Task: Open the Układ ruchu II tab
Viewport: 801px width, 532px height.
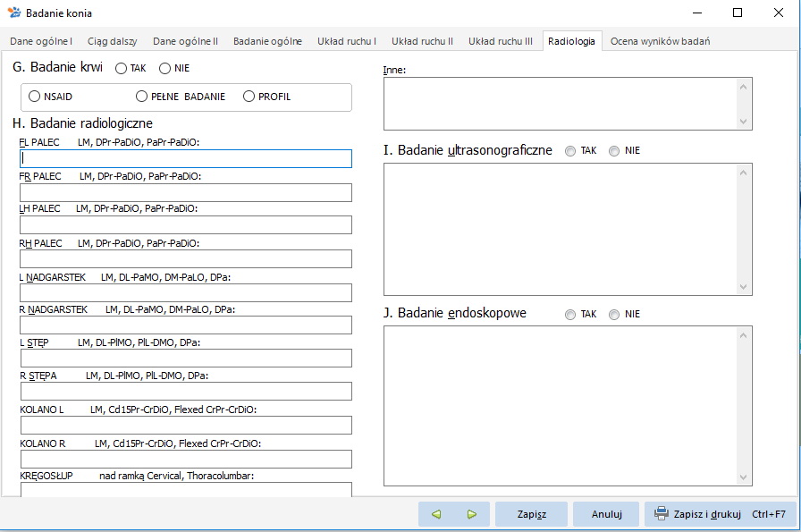Action: (x=423, y=41)
